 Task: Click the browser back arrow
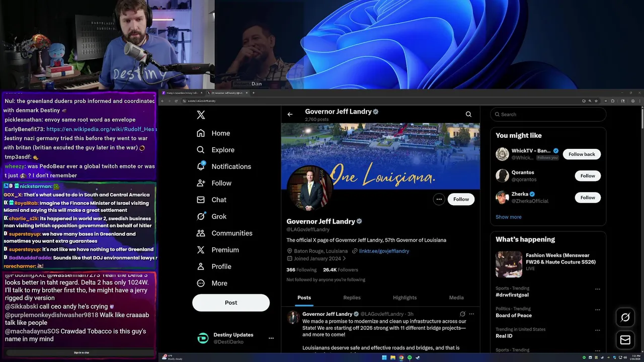pyautogui.click(x=163, y=101)
